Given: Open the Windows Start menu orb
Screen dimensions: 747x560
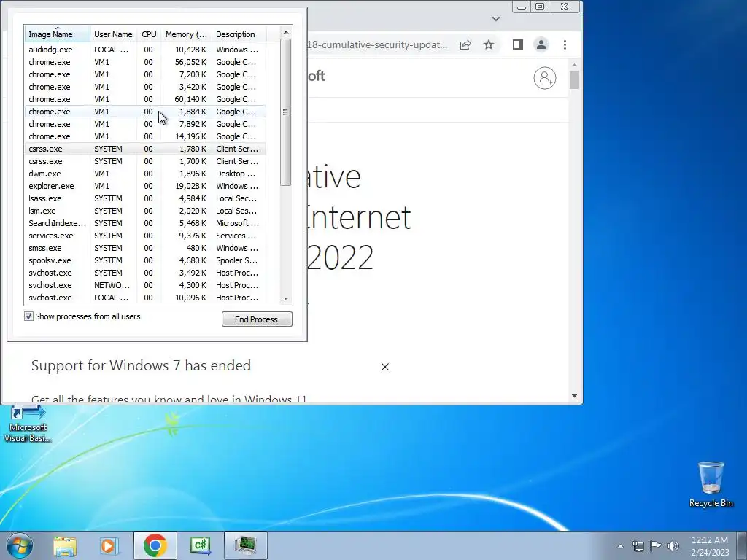Looking at the screenshot, I should click(20, 545).
